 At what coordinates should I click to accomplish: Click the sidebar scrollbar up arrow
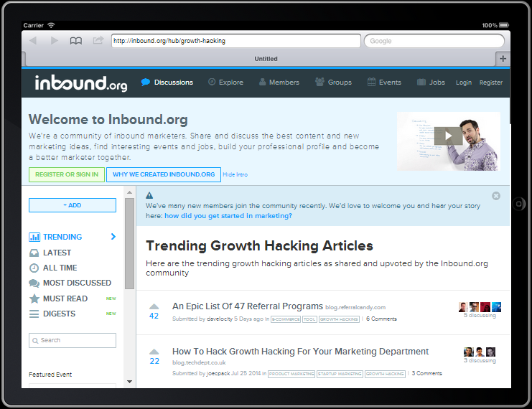click(x=130, y=192)
